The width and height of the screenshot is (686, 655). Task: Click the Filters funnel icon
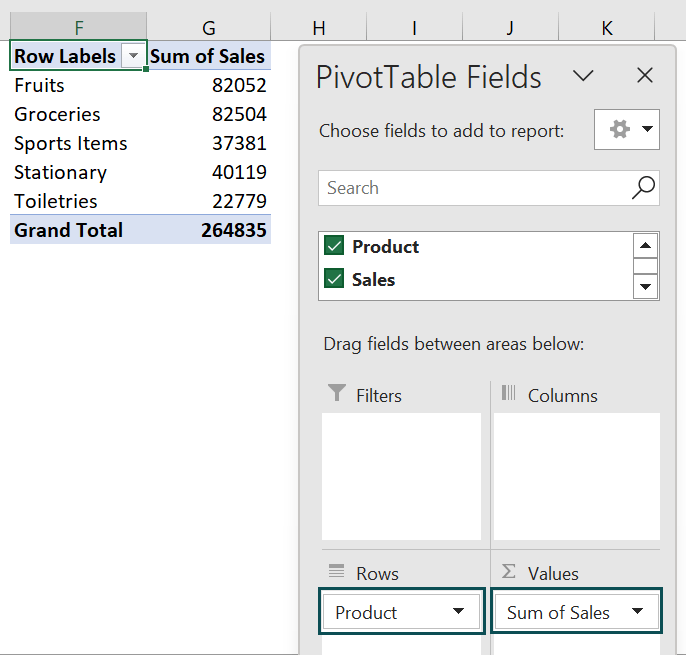point(336,392)
